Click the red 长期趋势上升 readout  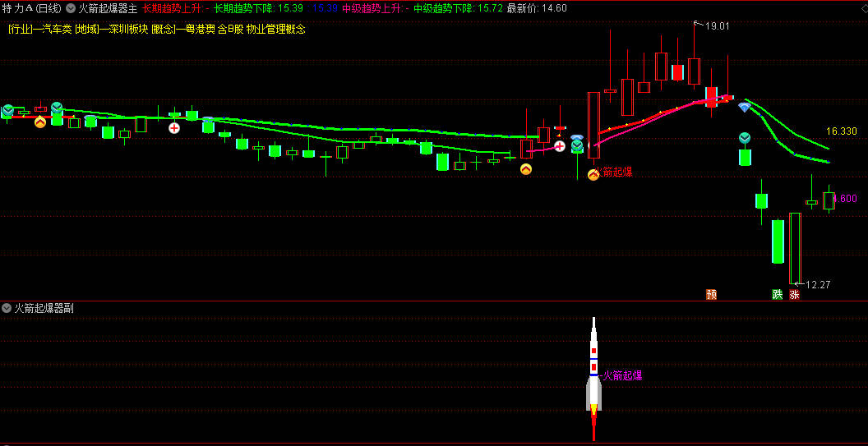coord(175,8)
